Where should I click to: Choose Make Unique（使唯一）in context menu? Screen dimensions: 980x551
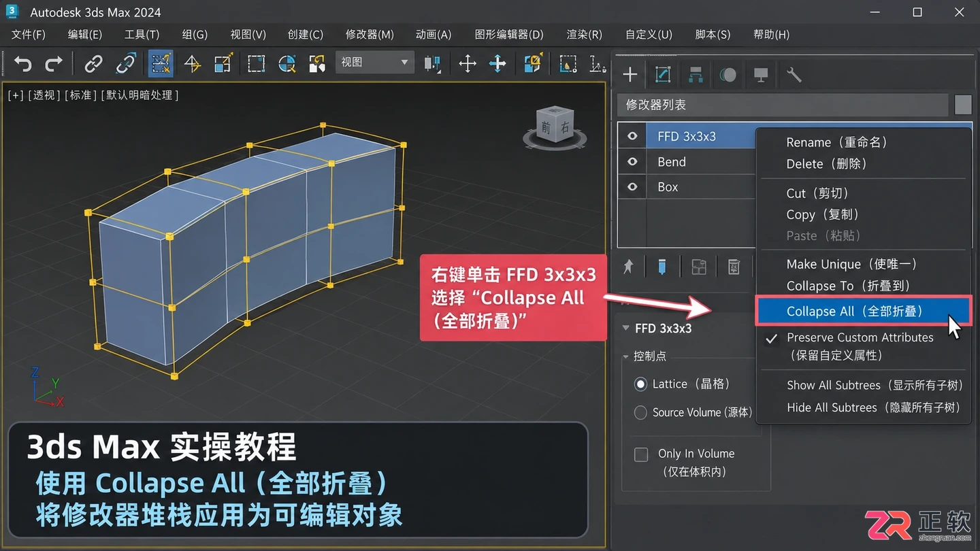point(863,264)
